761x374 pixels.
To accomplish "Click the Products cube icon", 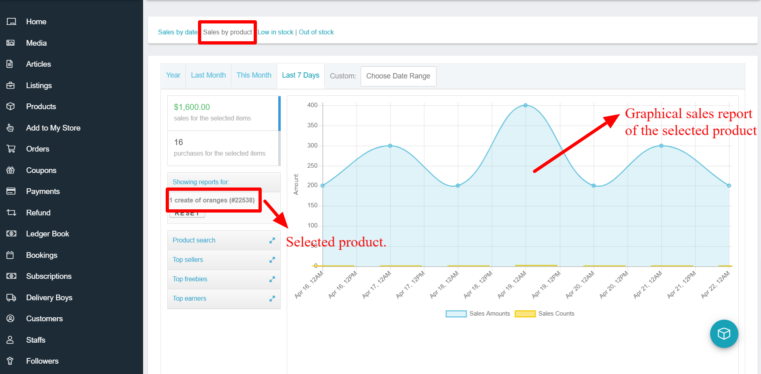I will [11, 106].
